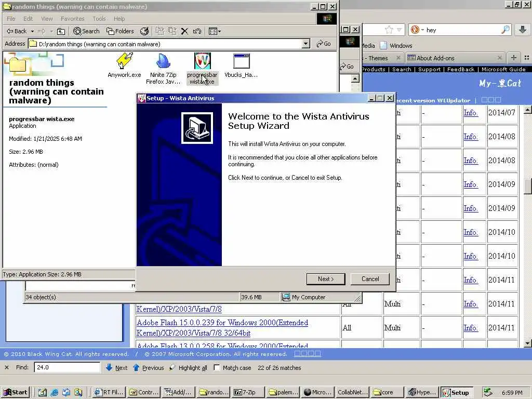The width and height of the screenshot is (532, 399).
Task: Open Edit menu in Explorer window
Action: [x=28, y=19]
